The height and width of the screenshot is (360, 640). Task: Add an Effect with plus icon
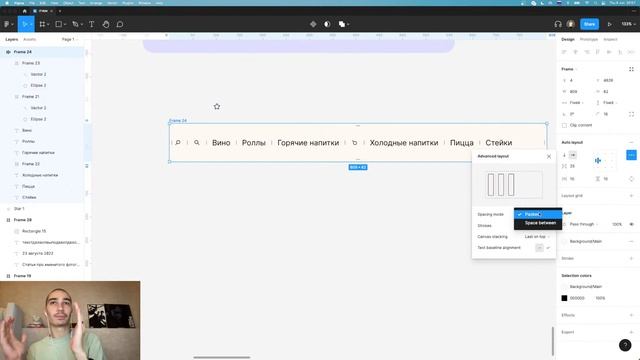click(631, 315)
